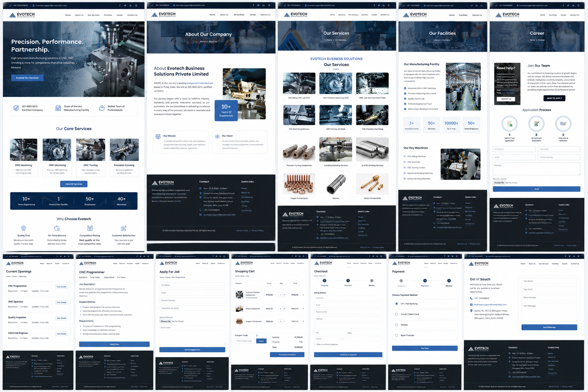
Task: Click View Details for the CAD/CAM Engineer opening
Action: pyautogui.click(x=61, y=334)
